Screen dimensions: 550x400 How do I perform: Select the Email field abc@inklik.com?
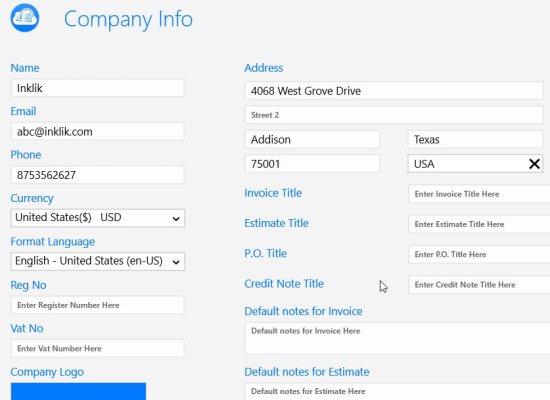click(98, 131)
